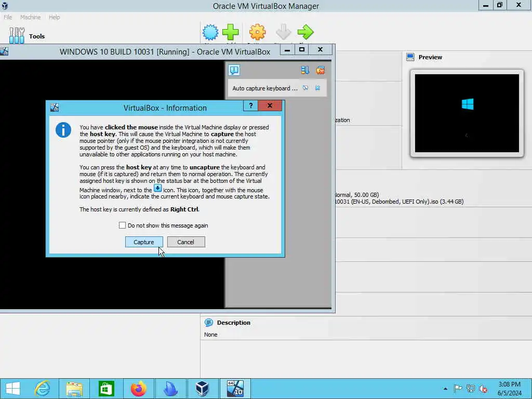Click the network tray icon

tap(471, 389)
